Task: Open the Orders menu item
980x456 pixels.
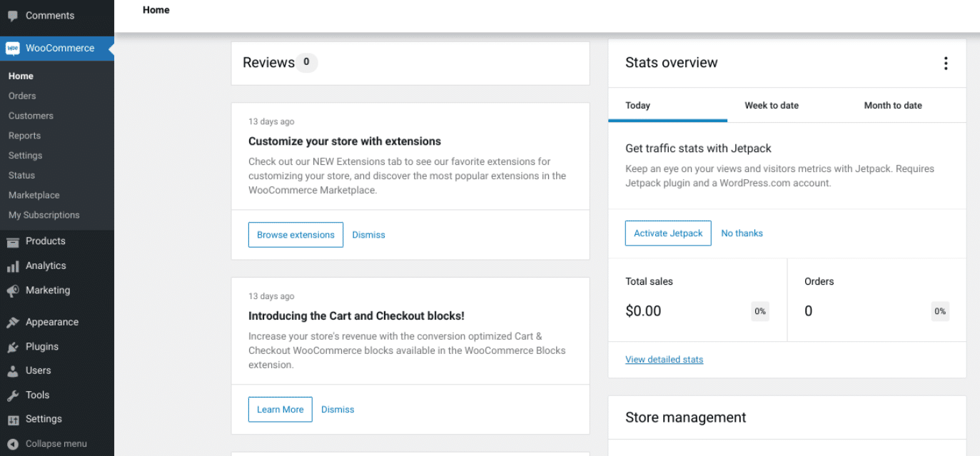Action: coord(22,96)
